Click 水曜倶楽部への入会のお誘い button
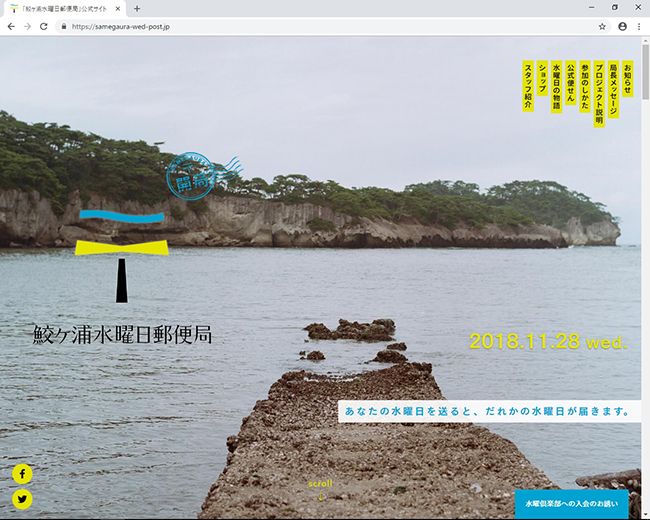The image size is (650, 520). click(x=571, y=505)
